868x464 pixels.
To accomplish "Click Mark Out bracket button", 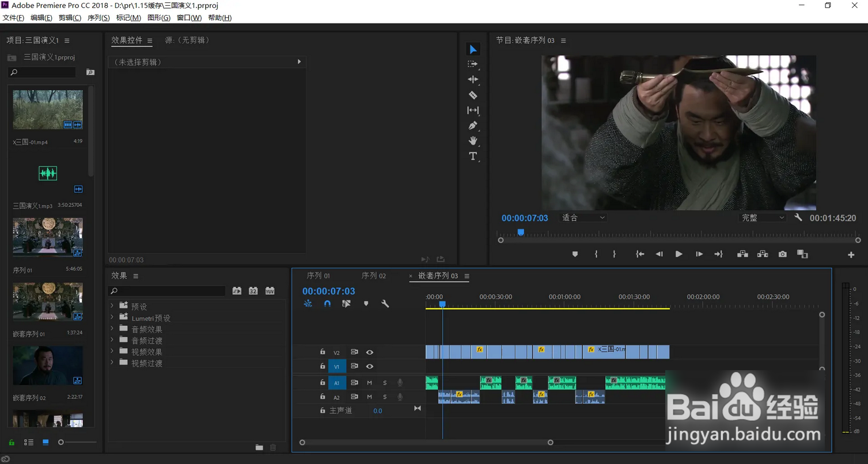I will pos(615,254).
